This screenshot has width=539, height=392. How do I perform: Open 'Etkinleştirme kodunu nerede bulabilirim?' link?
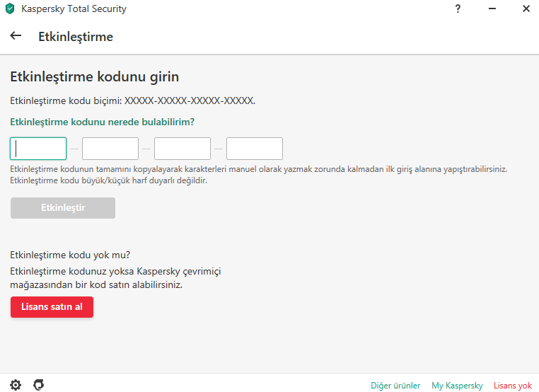pos(102,122)
